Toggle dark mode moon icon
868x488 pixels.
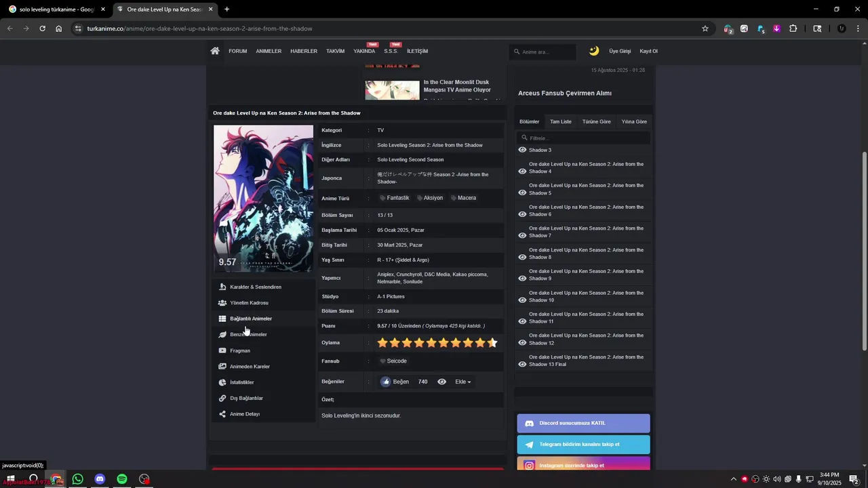pos(594,51)
